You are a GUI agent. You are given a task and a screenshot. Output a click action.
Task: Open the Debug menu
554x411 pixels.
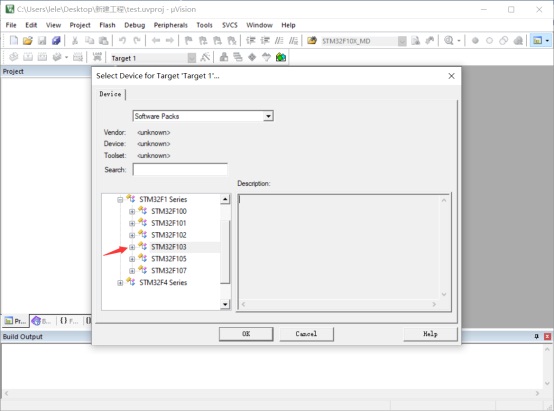coord(135,25)
